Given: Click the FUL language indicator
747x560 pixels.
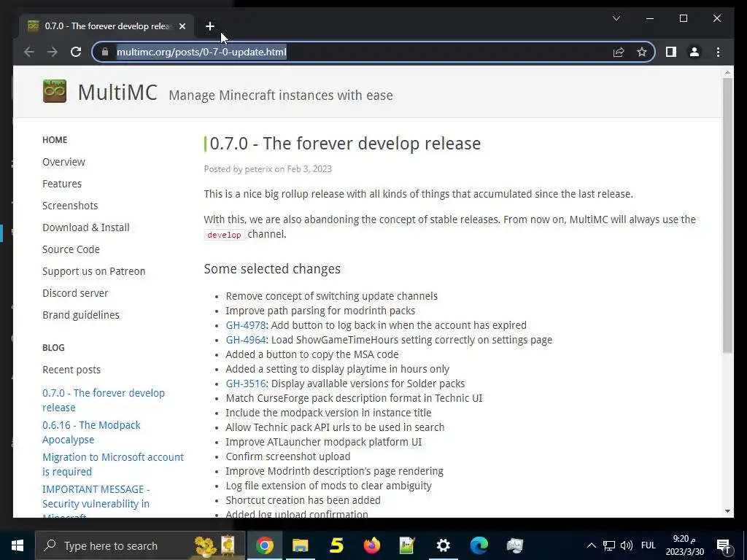Looking at the screenshot, I should coord(649,545).
